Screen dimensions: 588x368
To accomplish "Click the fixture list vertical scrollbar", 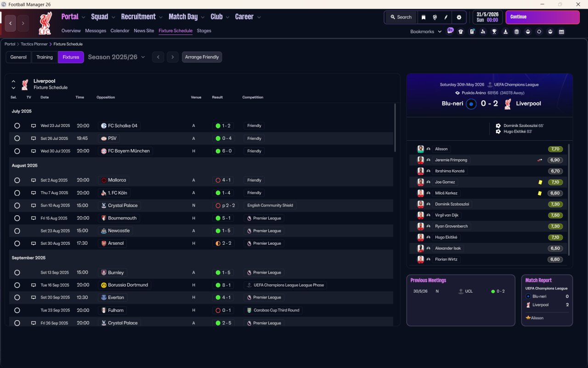I will pos(395,128).
